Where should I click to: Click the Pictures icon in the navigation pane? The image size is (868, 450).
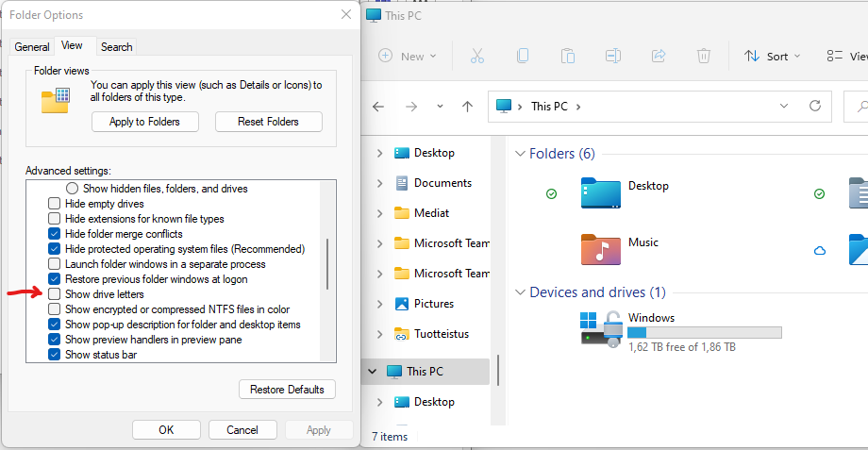[x=402, y=304]
